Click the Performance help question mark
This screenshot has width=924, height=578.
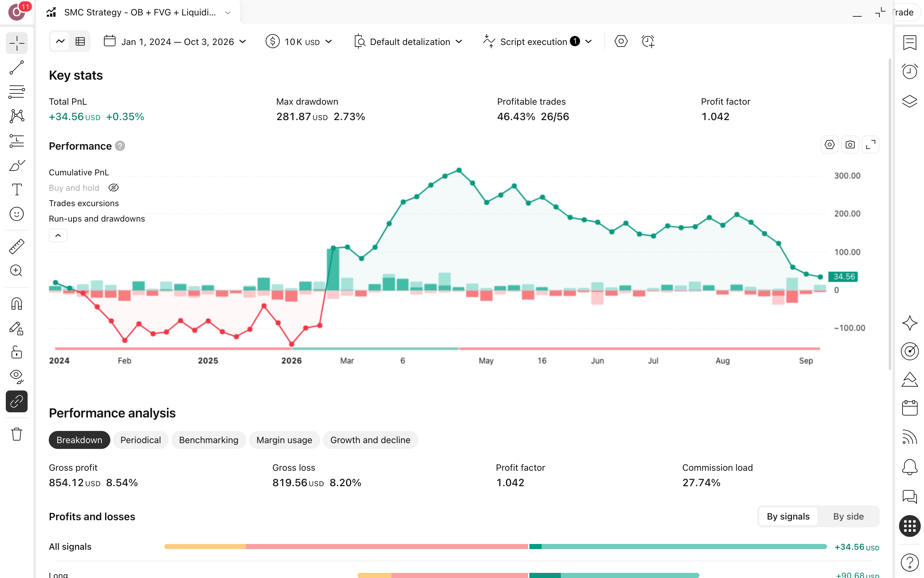point(120,146)
